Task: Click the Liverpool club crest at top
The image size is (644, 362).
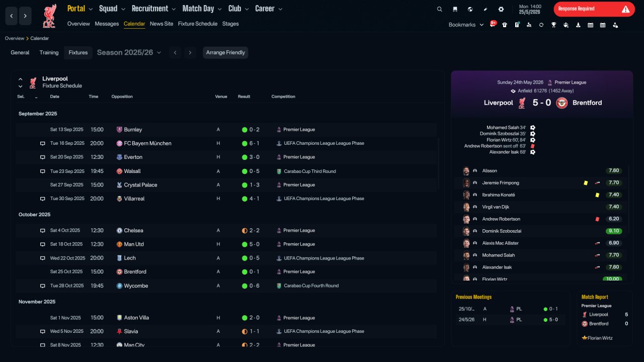Action: coord(49,16)
